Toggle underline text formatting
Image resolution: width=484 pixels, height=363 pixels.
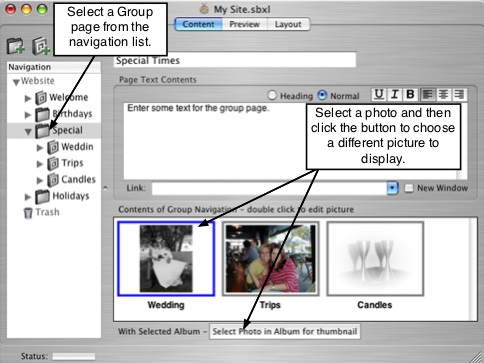[x=379, y=95]
